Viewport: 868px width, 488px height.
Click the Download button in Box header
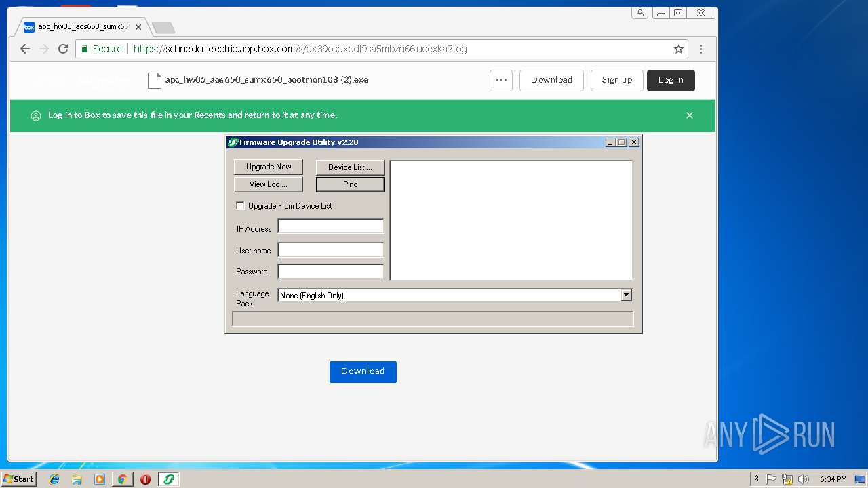click(551, 80)
